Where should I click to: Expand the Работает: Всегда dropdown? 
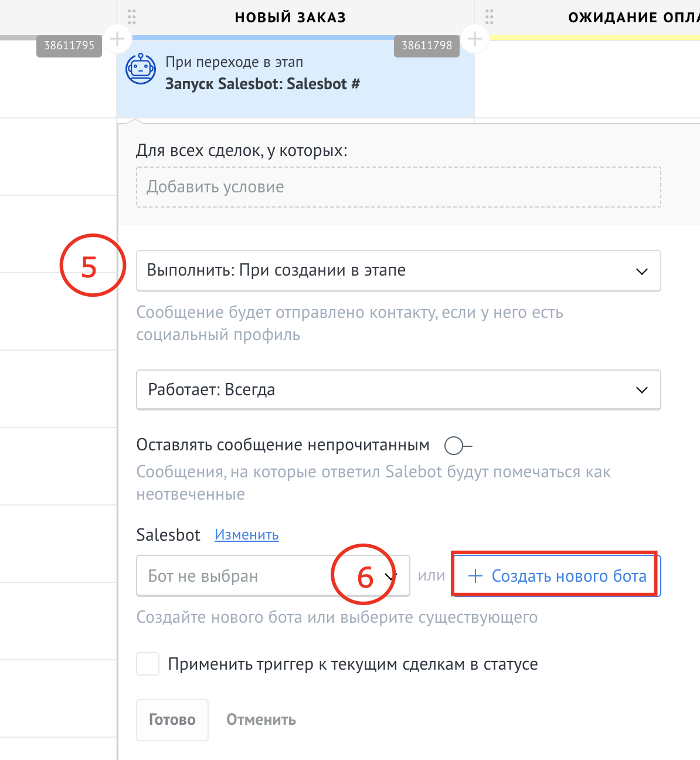398,390
